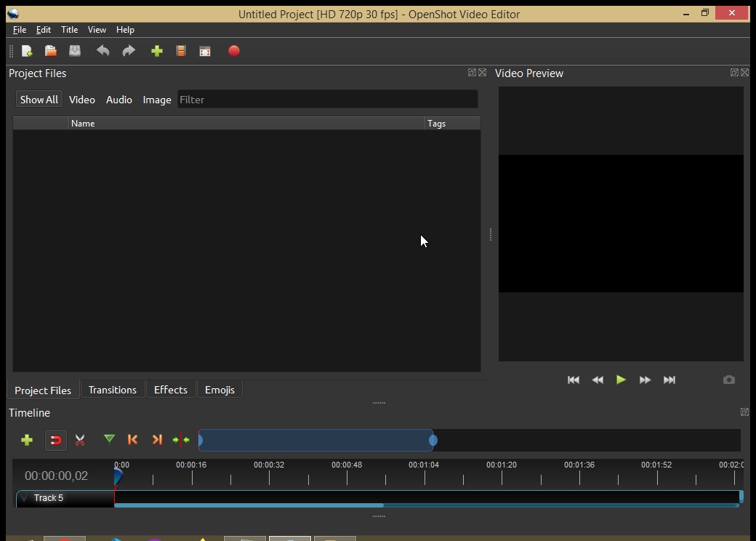
Task: Save the project with the toolbar save icon
Action: pyautogui.click(x=75, y=51)
